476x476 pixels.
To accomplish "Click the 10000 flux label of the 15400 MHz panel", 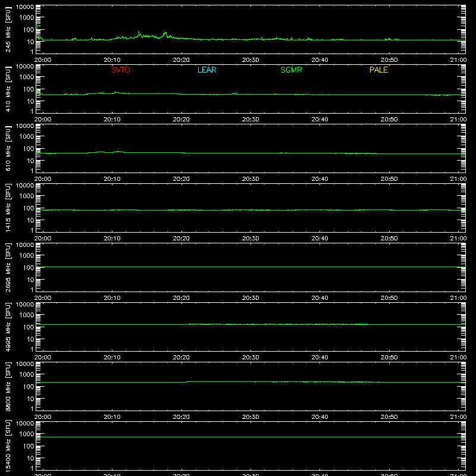I will click(x=25, y=424).
